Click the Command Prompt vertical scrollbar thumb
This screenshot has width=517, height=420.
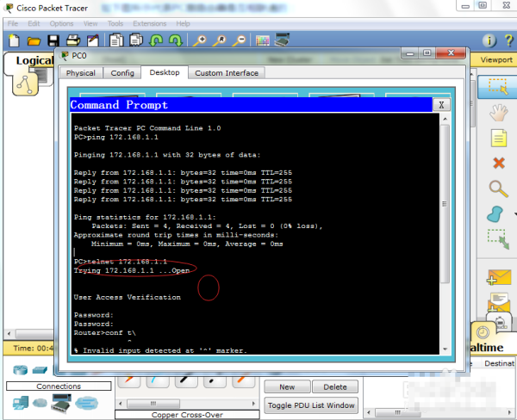pos(445,204)
